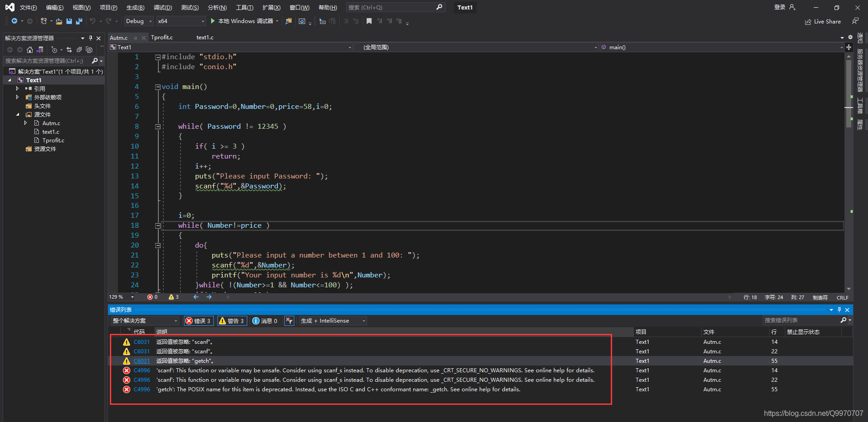The image size is (868, 422).
Task: Collapse the do block at line 20
Action: click(158, 245)
